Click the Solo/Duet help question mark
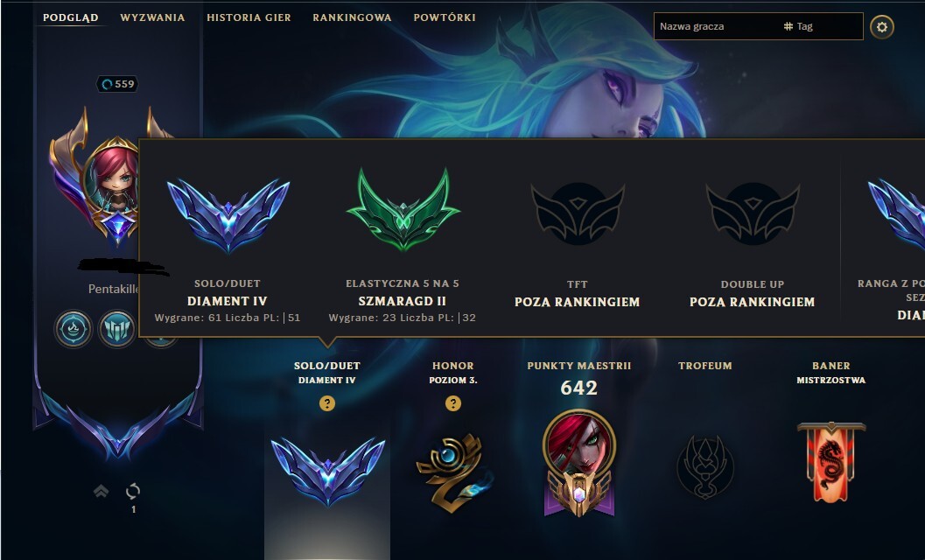The image size is (925, 560). point(326,403)
